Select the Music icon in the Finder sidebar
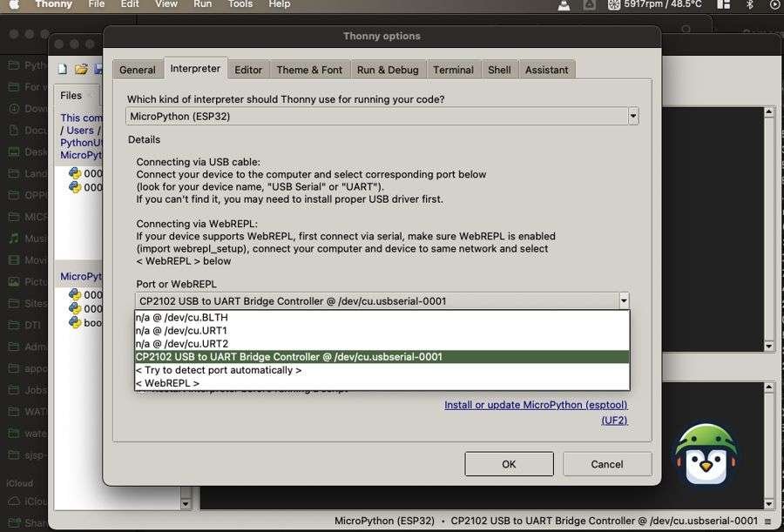 coord(15,238)
